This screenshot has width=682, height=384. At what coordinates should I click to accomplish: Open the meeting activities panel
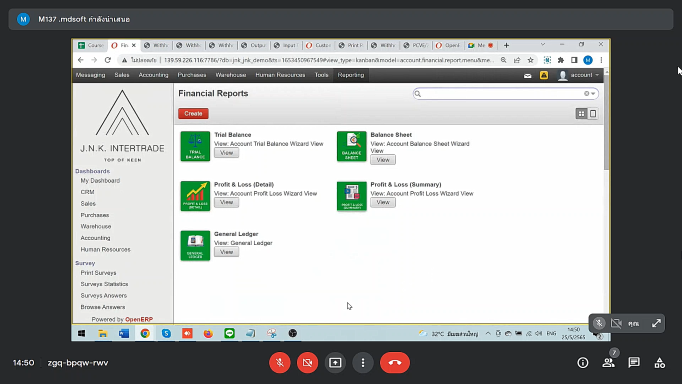coord(659,363)
